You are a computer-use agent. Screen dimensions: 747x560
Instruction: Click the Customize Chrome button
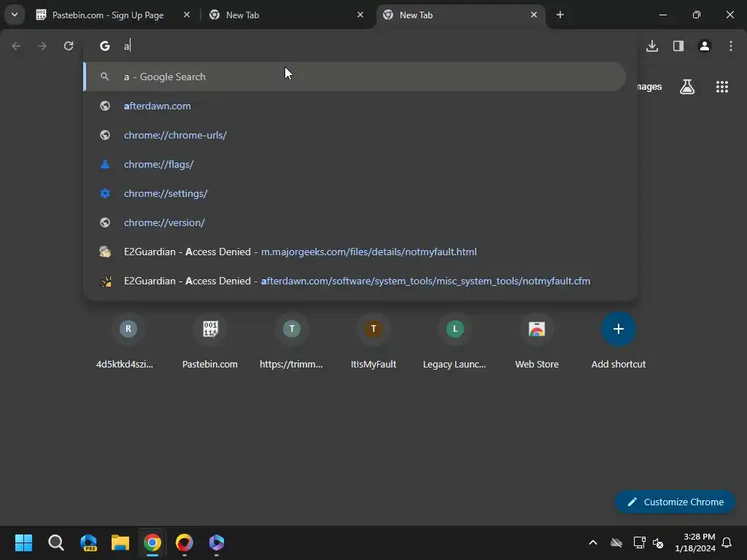(675, 502)
